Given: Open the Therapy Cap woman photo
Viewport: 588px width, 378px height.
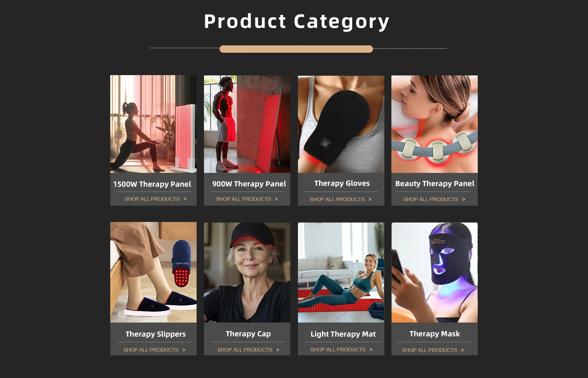Looking at the screenshot, I should [x=247, y=273].
